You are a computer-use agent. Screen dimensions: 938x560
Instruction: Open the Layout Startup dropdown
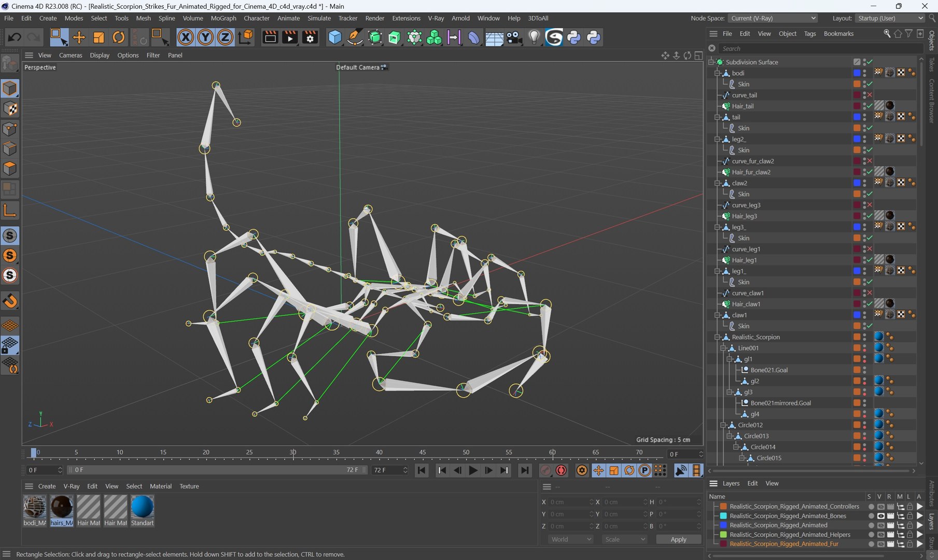890,18
